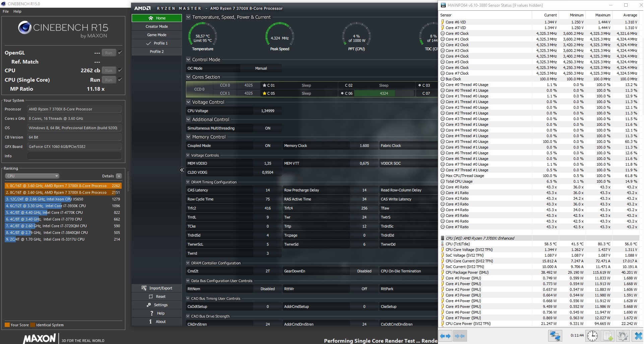Click the clock reset-timer icon in HWiNFO
Image resolution: width=644 pixels, height=344 pixels.
coord(592,336)
